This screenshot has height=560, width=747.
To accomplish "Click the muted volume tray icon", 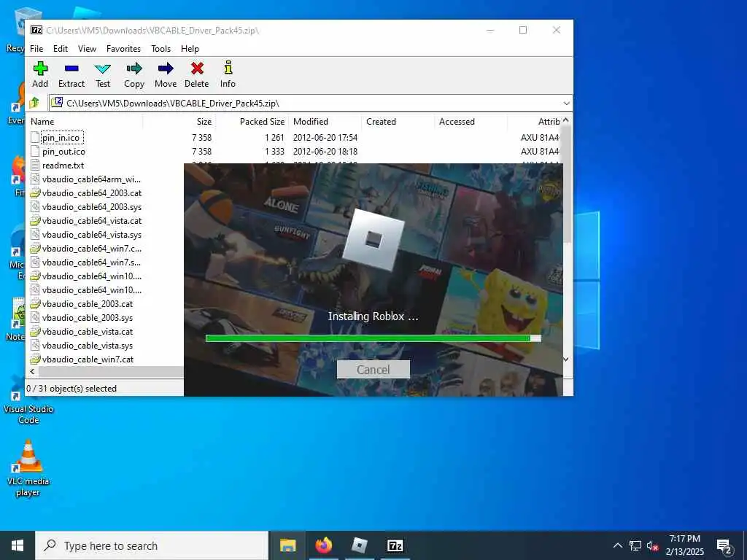I will coord(652,545).
